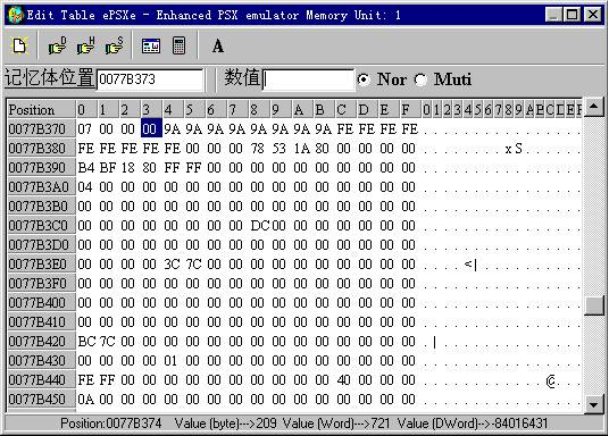
Task: Click the 04 byte in row 0077B3A0
Action: point(85,187)
